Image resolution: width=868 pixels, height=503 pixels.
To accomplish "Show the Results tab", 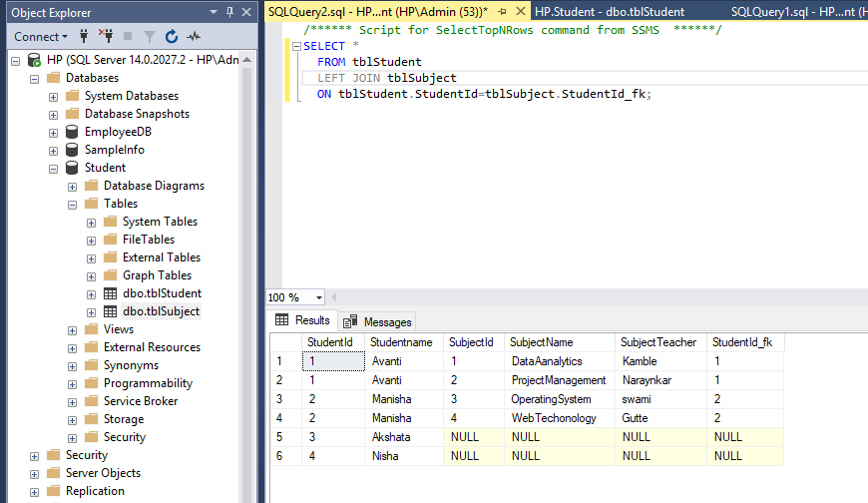I will tap(304, 320).
